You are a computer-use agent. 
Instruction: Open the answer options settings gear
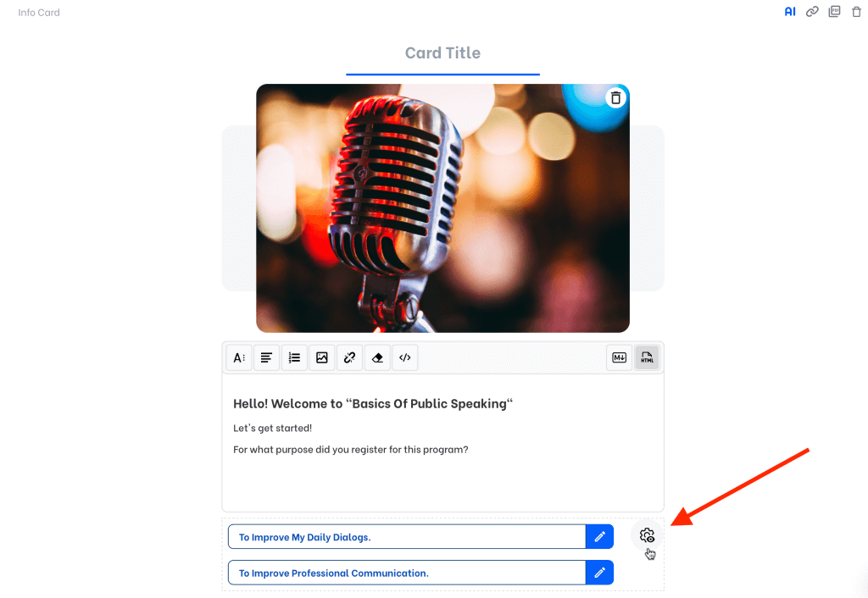point(647,535)
